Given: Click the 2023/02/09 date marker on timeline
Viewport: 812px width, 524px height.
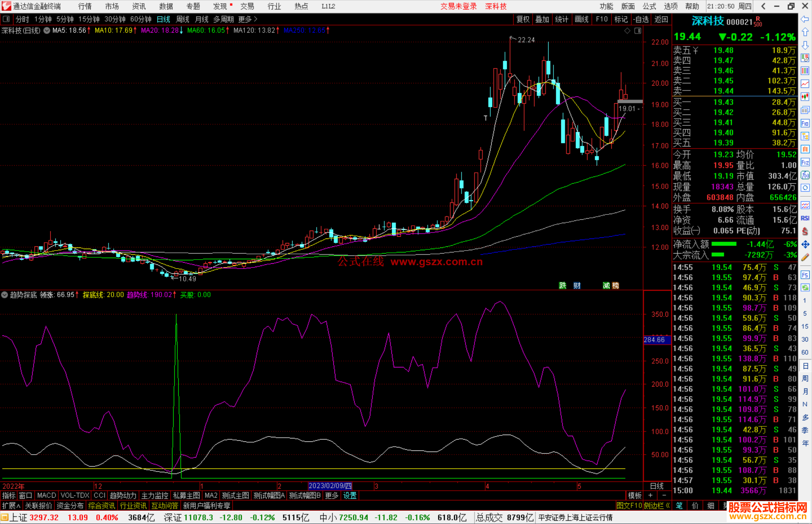Looking at the screenshot, I should click(x=330, y=486).
